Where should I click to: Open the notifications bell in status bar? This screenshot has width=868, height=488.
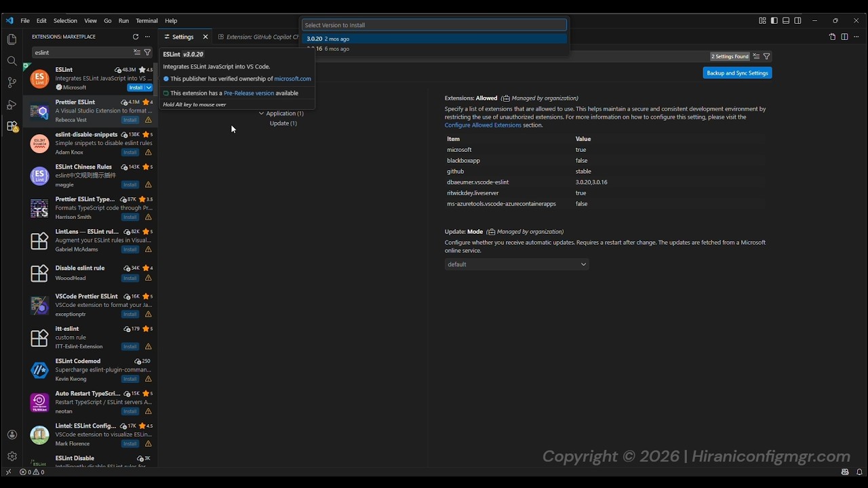tap(859, 472)
